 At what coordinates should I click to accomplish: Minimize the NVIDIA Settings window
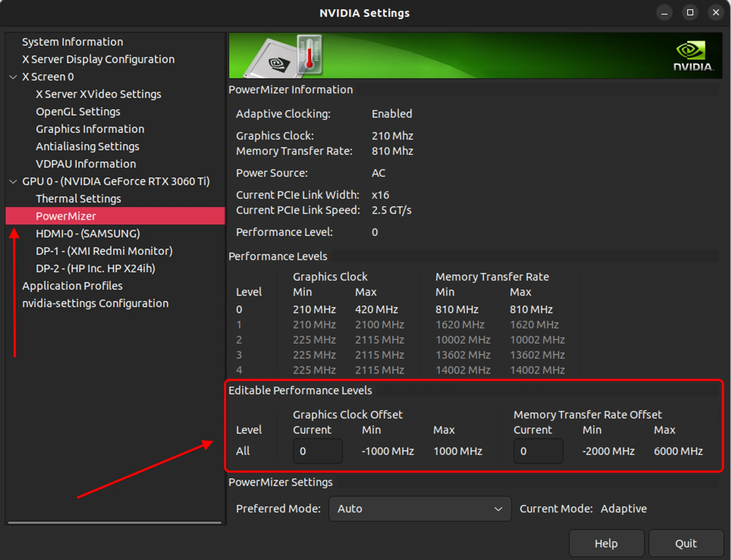point(664,13)
